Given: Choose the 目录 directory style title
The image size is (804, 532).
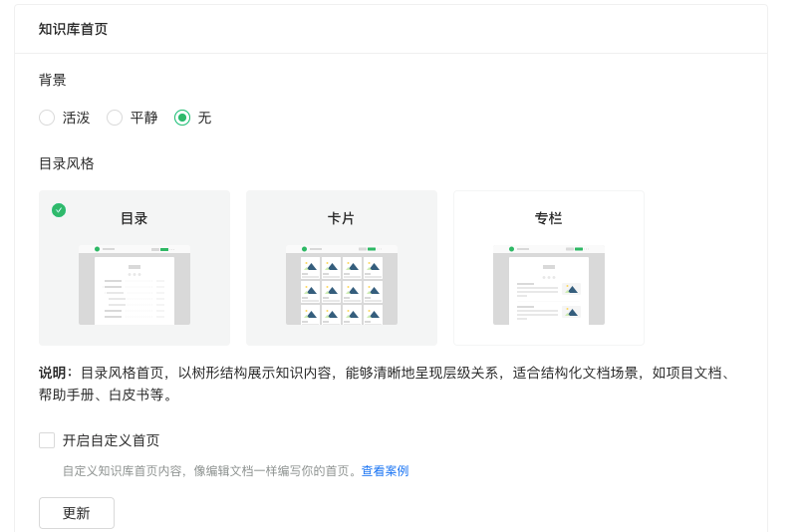Looking at the screenshot, I should pos(134,218).
